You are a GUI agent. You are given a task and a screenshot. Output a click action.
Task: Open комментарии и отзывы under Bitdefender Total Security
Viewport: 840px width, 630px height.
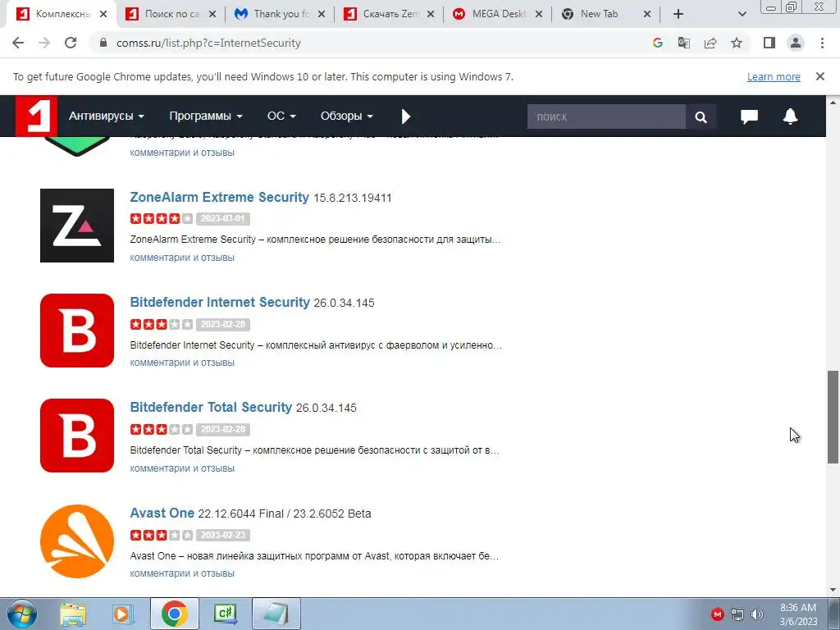182,468
